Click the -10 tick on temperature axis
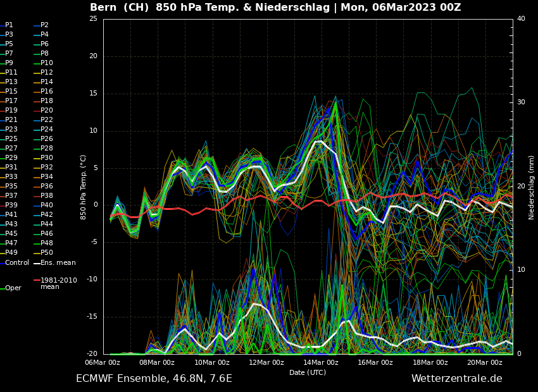This screenshot has height=392, width=538. (92, 279)
